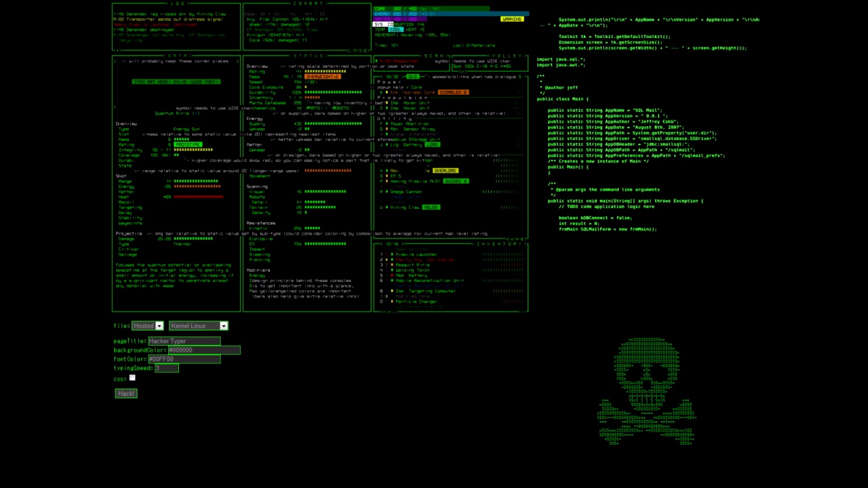Expand the Kernel Linux file dropdown

[x=199, y=326]
